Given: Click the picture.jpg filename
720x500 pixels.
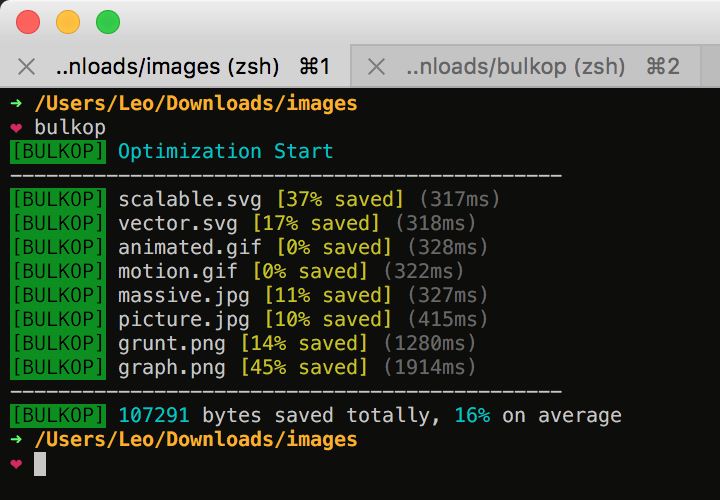Looking at the screenshot, I should pos(184,320).
